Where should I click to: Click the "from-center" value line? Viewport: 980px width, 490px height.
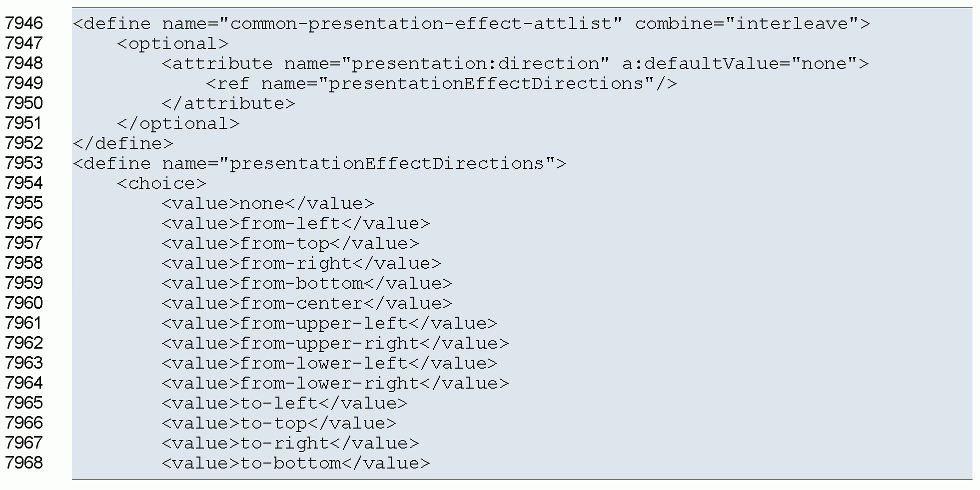306,303
